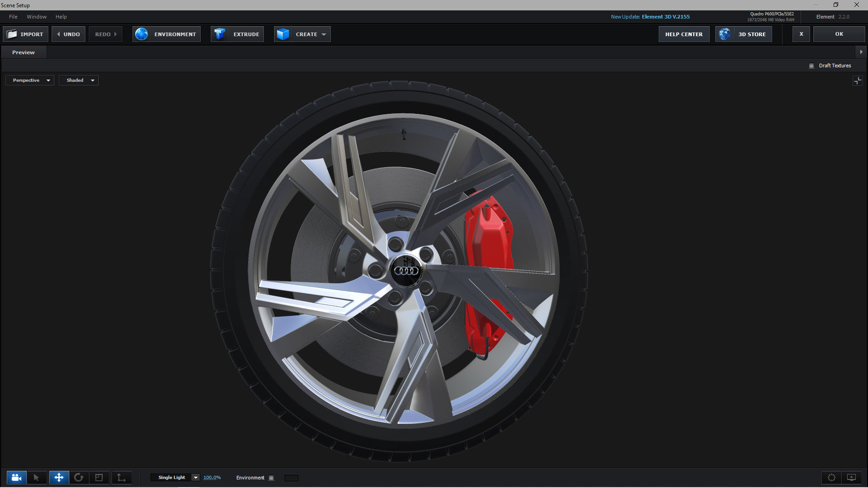Open the Help Center
This screenshot has width=868, height=488.
(x=684, y=34)
